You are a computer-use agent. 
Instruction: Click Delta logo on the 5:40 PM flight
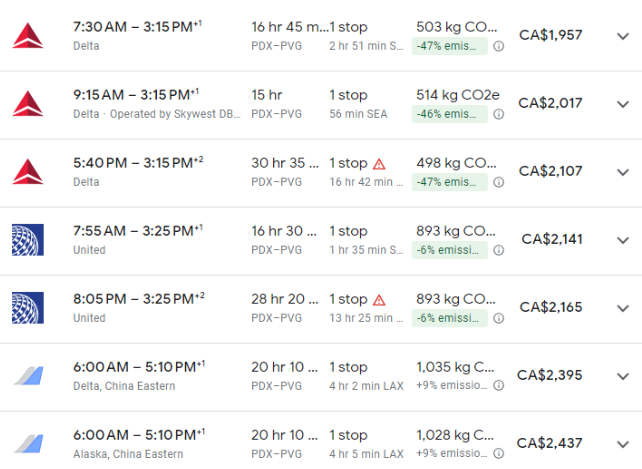[28, 172]
